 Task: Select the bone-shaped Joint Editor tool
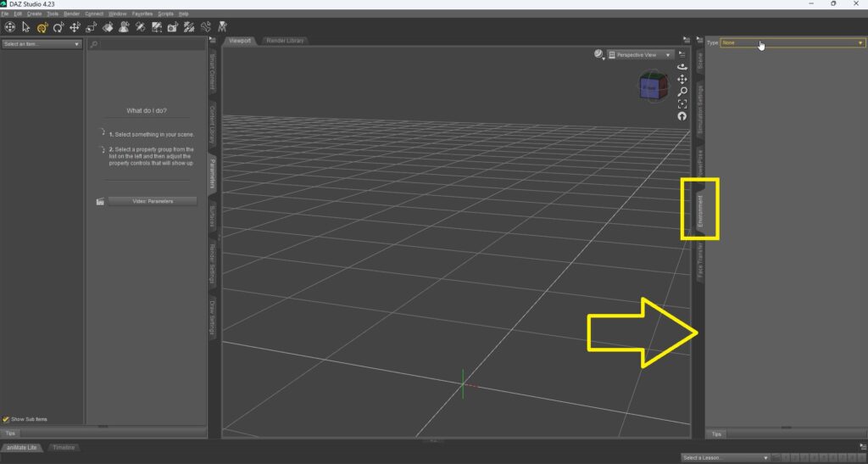pyautogui.click(x=206, y=26)
